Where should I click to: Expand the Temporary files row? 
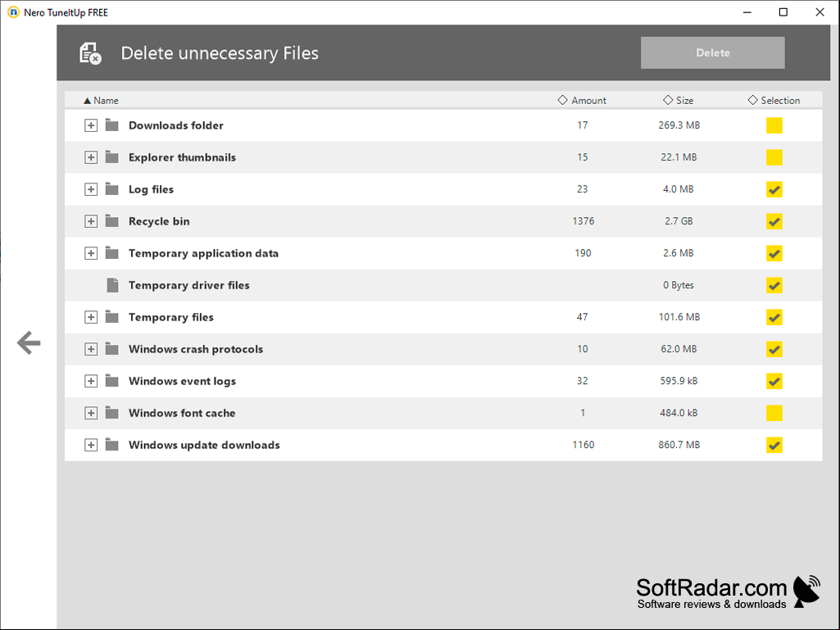coord(91,317)
